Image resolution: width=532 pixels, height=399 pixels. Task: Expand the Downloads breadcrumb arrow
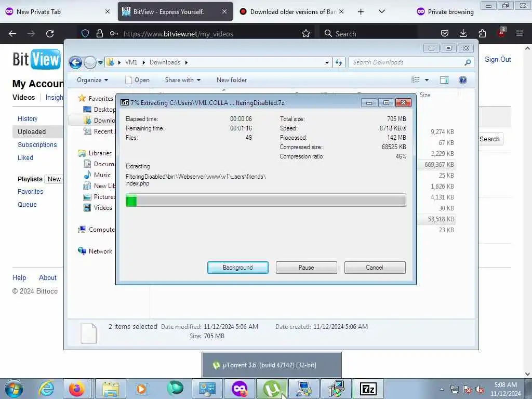click(x=187, y=62)
